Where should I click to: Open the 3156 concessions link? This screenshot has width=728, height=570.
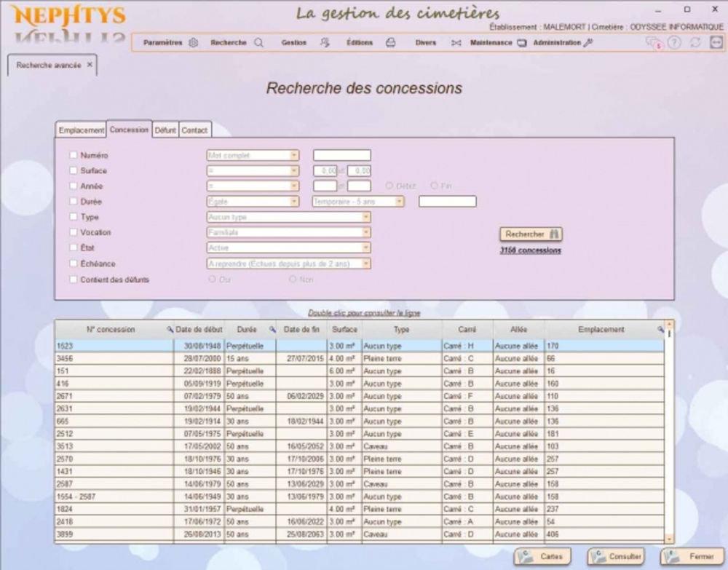coord(530,250)
